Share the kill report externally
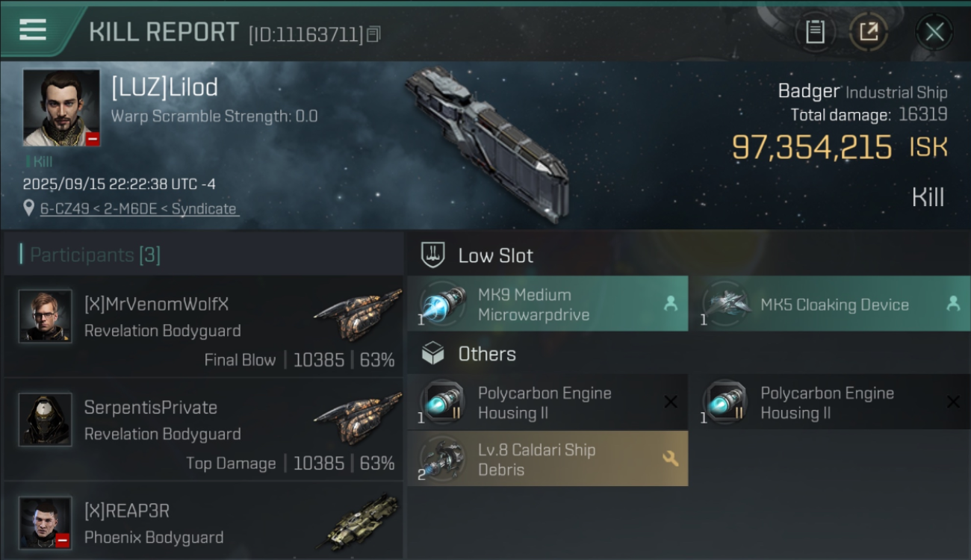This screenshot has height=560, width=971. (x=868, y=32)
